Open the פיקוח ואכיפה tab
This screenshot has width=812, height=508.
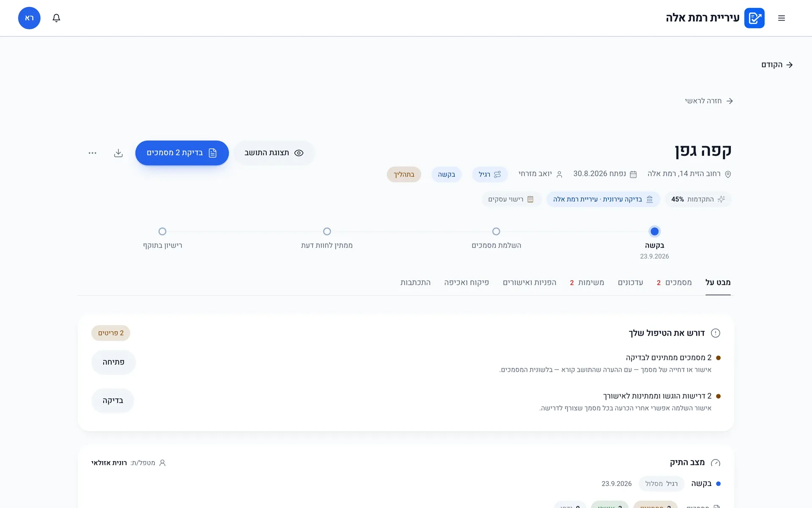[466, 282]
